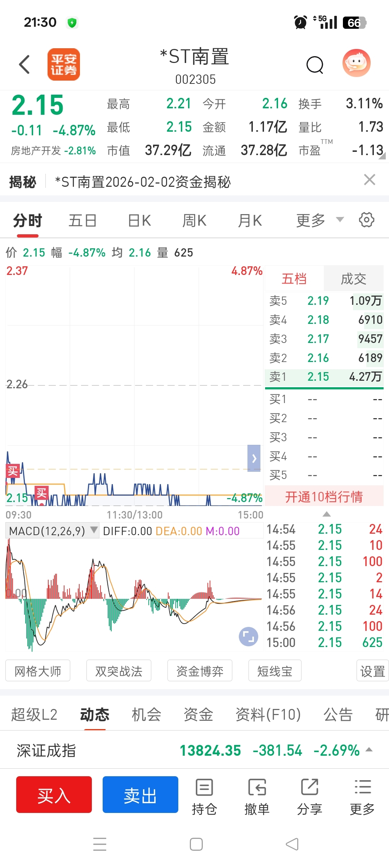Tap 开通10档行情 link
Image resolution: width=389 pixels, height=868 pixels.
tap(324, 497)
